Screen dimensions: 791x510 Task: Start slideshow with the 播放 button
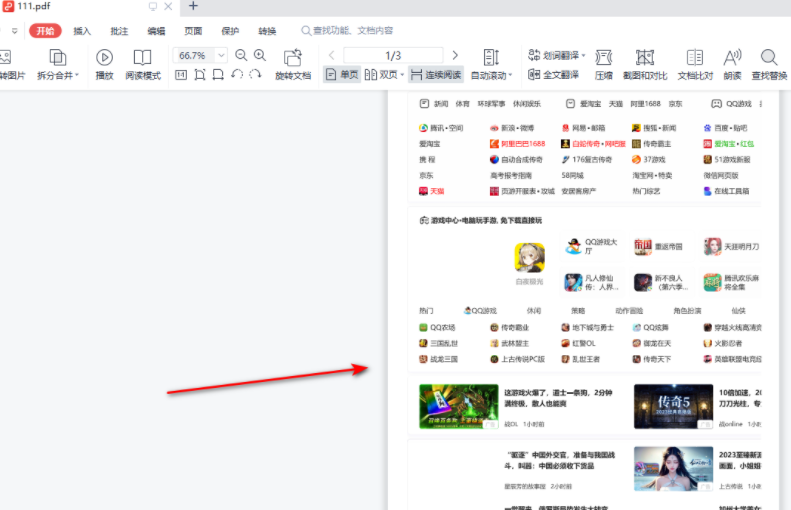(x=104, y=65)
